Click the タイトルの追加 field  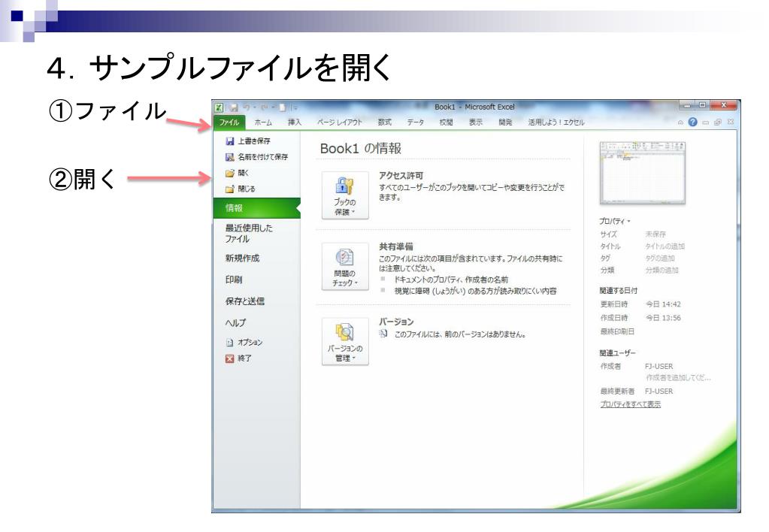point(665,246)
